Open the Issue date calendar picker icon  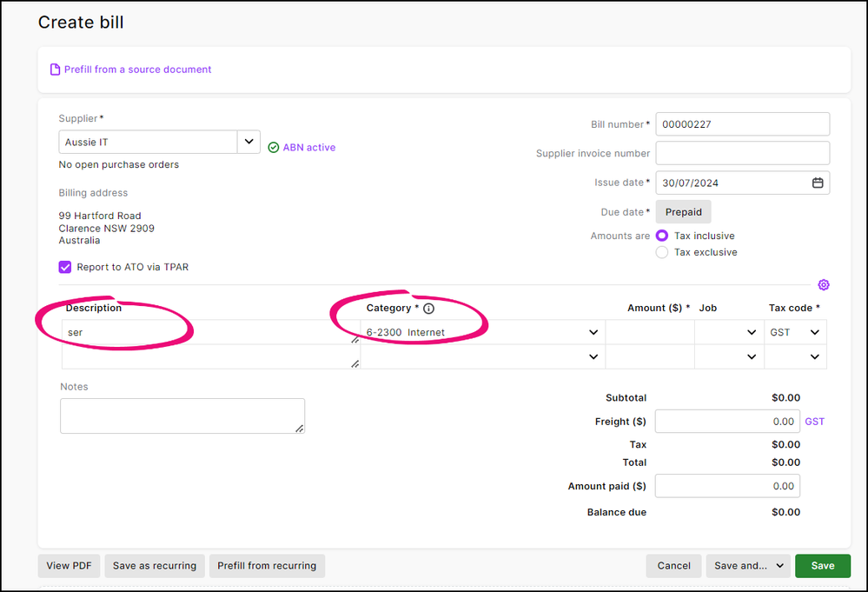[x=817, y=183]
